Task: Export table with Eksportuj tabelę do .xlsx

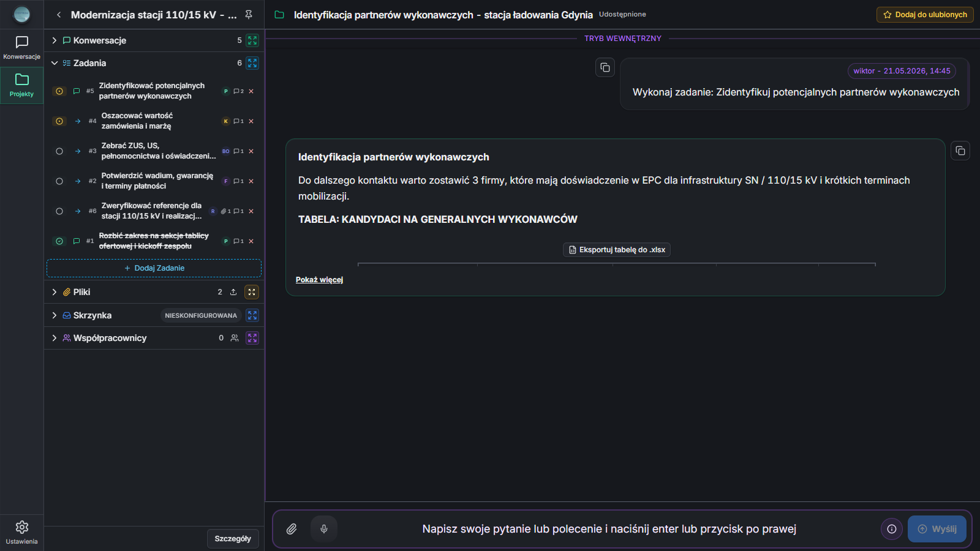Action: [x=617, y=250]
